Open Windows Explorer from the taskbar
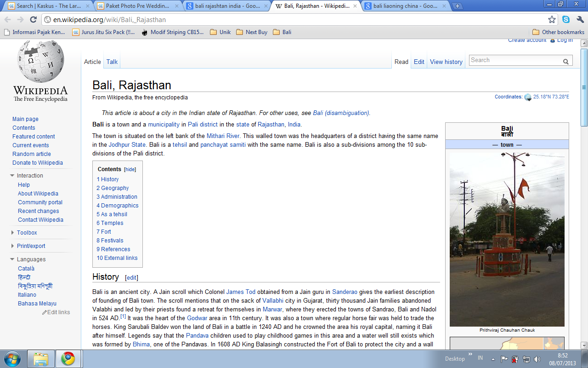 pos(41,359)
